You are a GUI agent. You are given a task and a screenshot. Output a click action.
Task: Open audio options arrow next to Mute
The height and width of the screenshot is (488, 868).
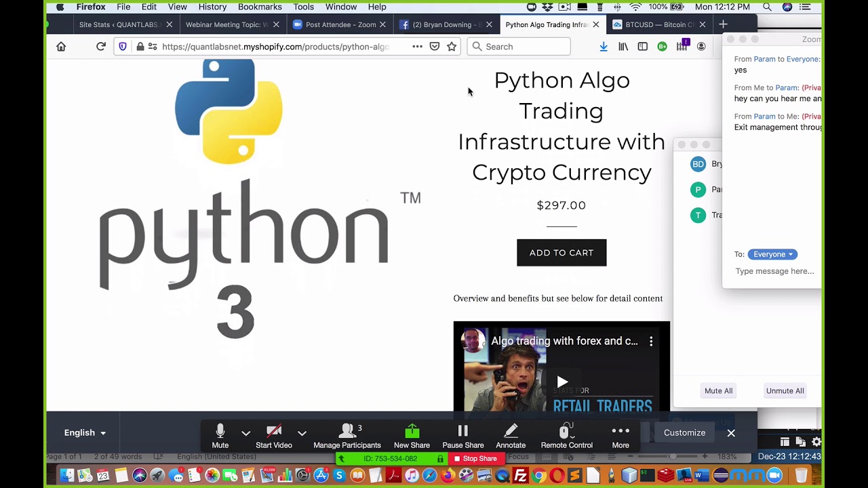pos(246,433)
